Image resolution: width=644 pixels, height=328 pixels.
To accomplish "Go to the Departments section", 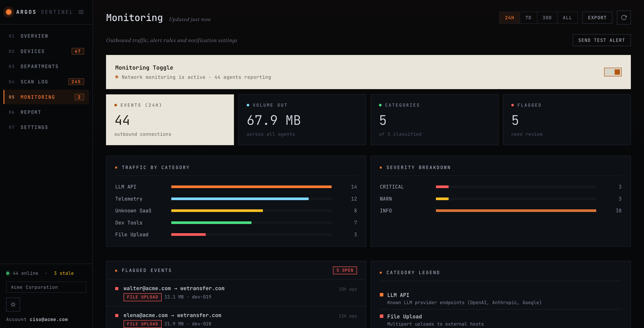I will tap(46, 66).
